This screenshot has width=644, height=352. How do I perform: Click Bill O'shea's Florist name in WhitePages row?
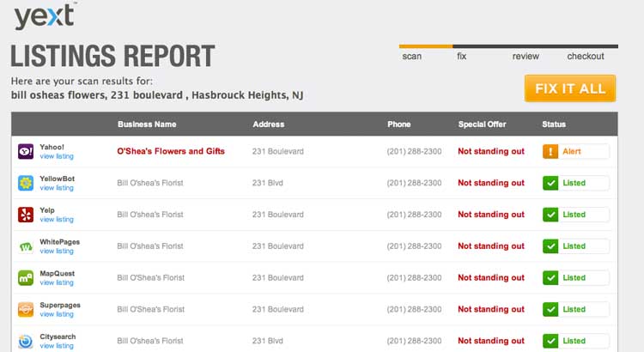coord(150,246)
